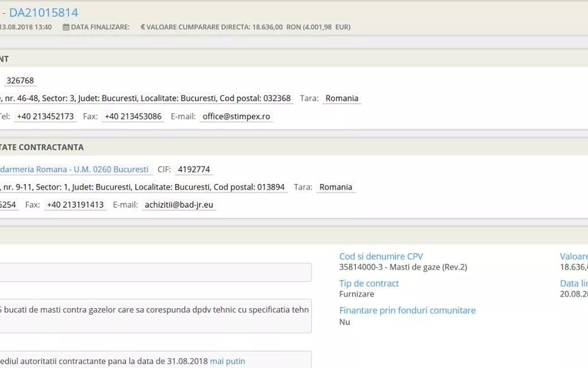Select the supplier phone number +40 213452173
The height and width of the screenshot is (368, 588).
click(x=45, y=116)
